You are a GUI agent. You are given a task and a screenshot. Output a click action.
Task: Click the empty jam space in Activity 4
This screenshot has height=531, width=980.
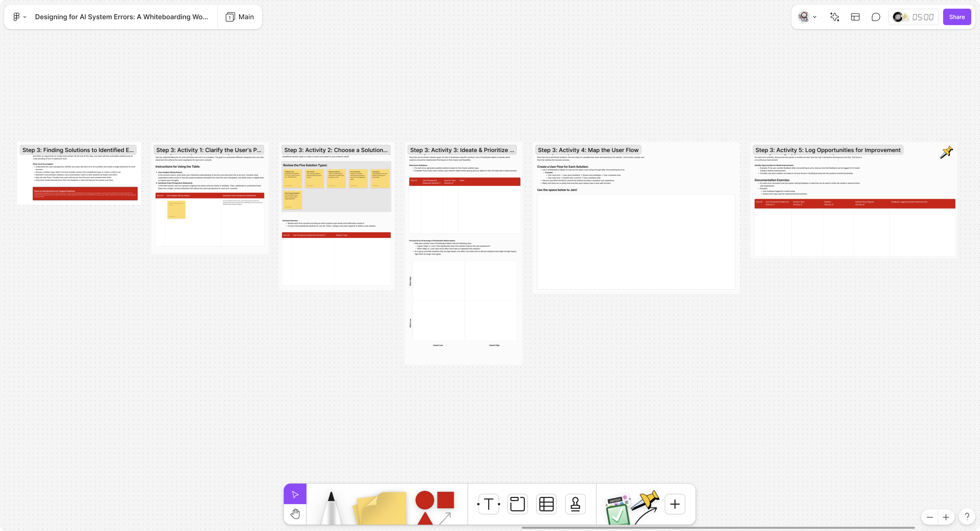[x=636, y=242]
